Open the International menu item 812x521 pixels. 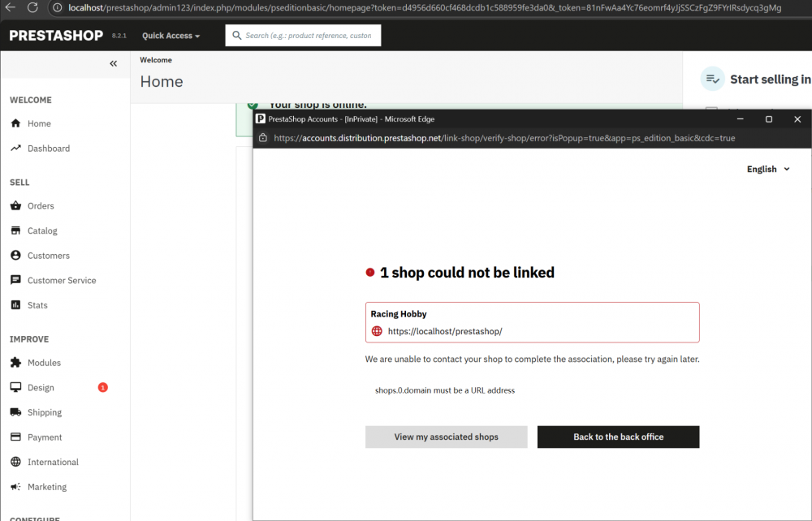(53, 462)
